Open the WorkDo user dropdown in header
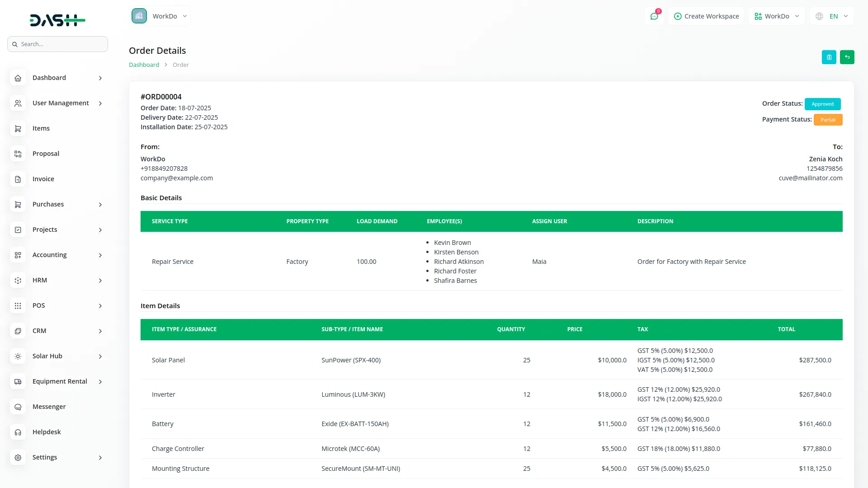868x488 pixels. pyautogui.click(x=777, y=16)
